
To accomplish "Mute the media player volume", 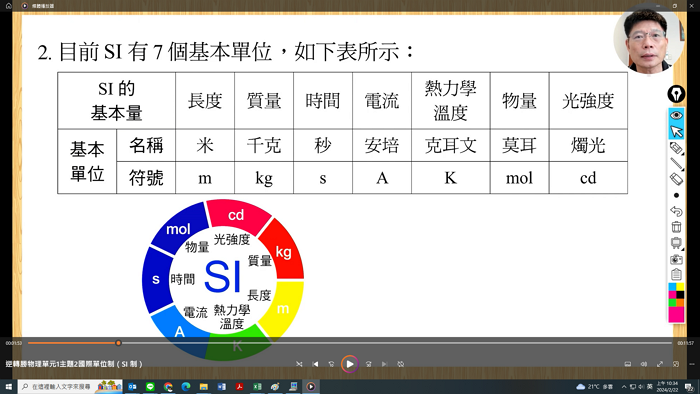I will tap(644, 364).
